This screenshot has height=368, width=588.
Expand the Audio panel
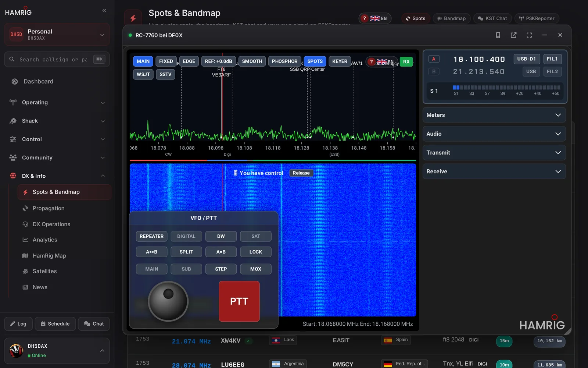tap(494, 134)
